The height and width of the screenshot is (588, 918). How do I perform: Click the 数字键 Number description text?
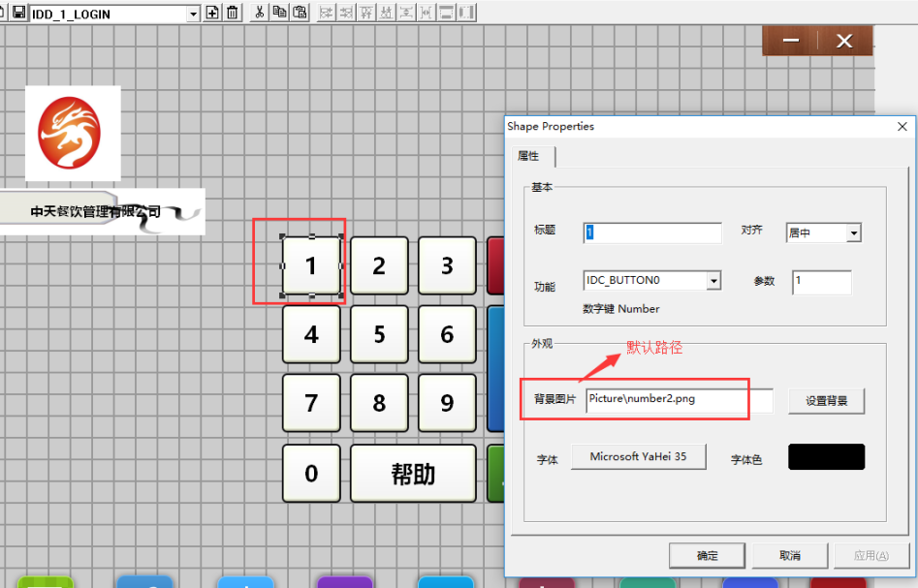pos(620,309)
